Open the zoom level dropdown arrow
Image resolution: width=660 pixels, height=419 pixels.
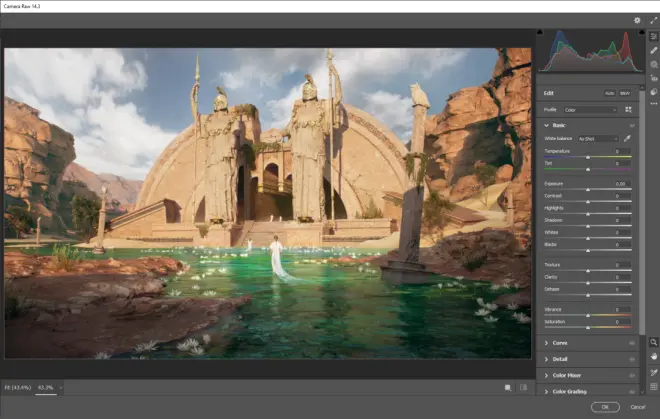coord(61,388)
